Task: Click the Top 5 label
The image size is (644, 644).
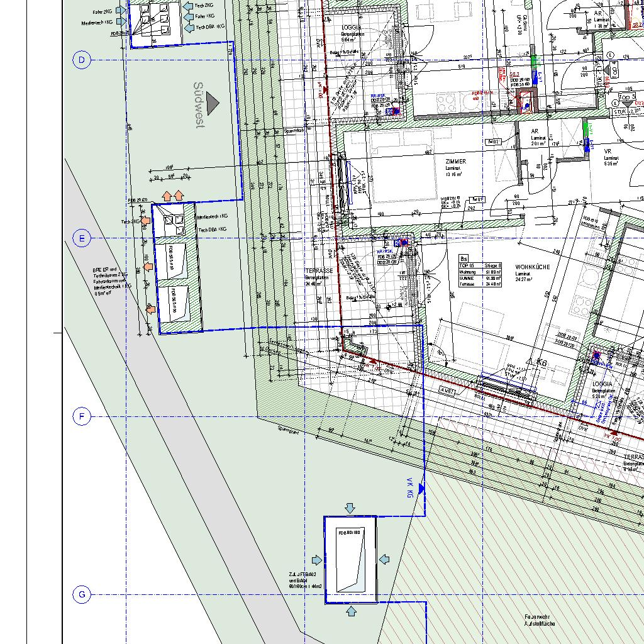Action: tap(627, 97)
